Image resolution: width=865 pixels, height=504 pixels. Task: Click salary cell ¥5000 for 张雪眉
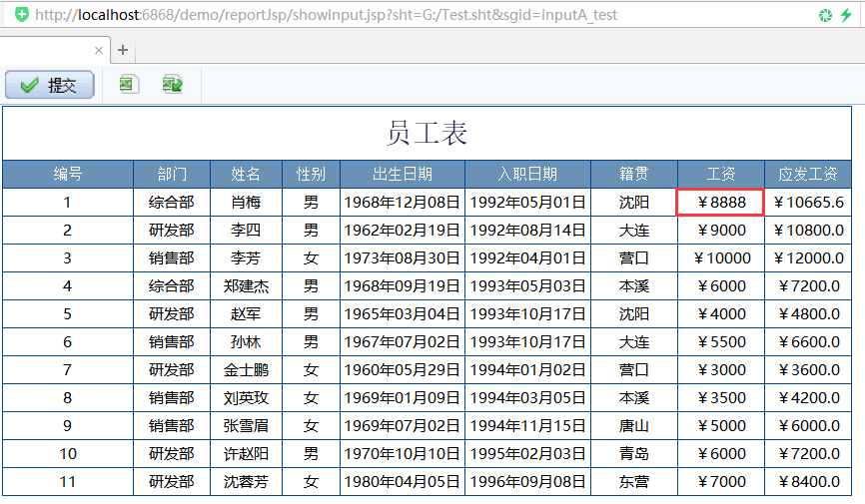coord(721,426)
